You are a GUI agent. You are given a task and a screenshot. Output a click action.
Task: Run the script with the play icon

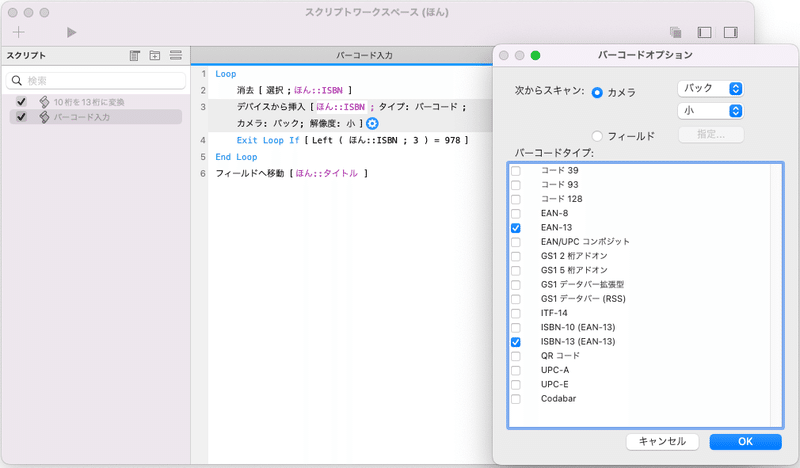click(71, 33)
